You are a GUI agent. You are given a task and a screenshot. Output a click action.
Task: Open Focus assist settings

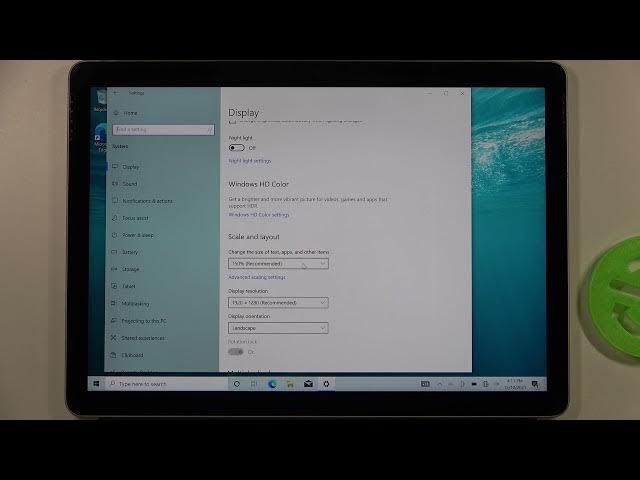click(135, 218)
